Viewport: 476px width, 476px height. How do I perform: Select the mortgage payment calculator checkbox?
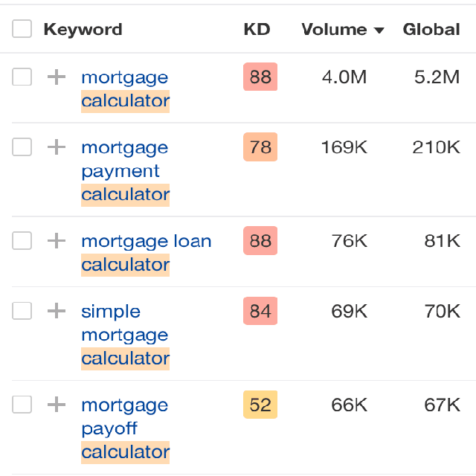[x=22, y=147]
